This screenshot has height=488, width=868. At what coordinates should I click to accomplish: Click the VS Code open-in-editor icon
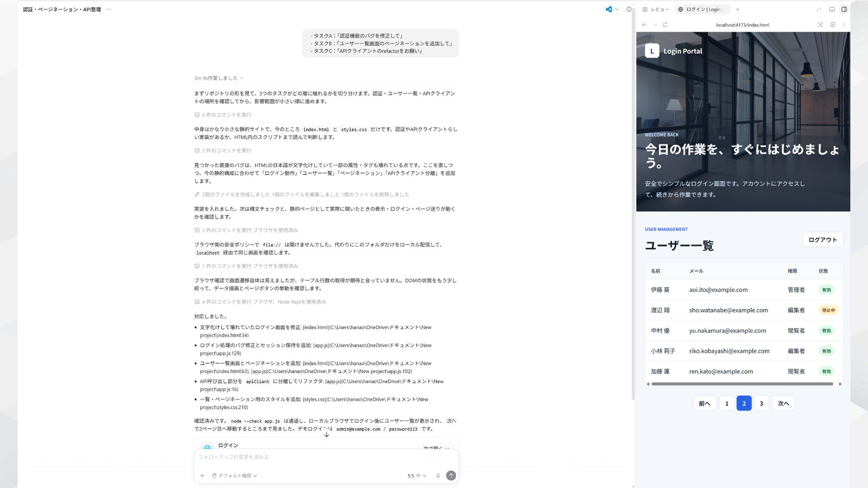(609, 9)
